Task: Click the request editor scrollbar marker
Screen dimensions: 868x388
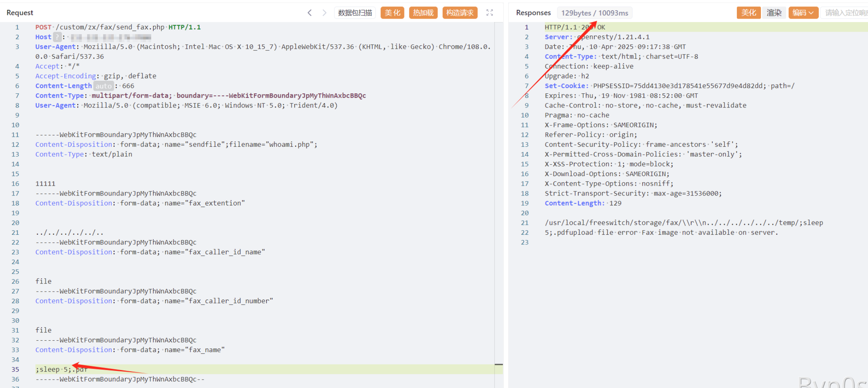Action: (499, 365)
